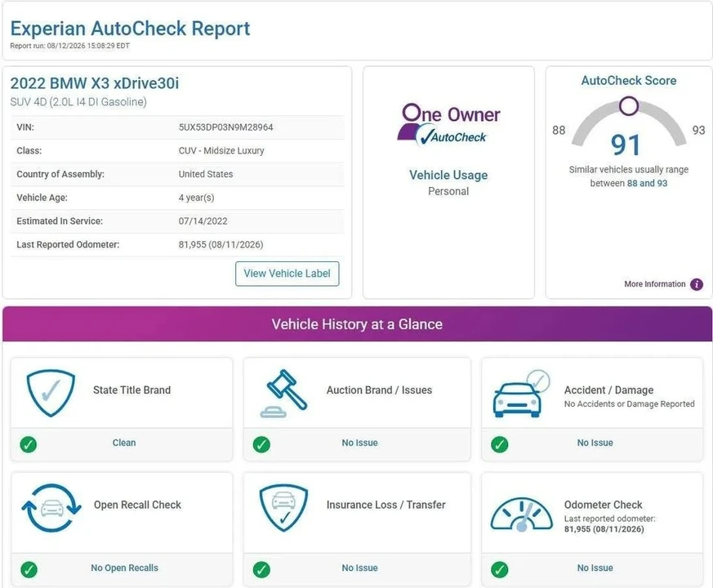Click the Insurance Loss / Transfer label
The height and width of the screenshot is (588, 713).
[x=385, y=505]
